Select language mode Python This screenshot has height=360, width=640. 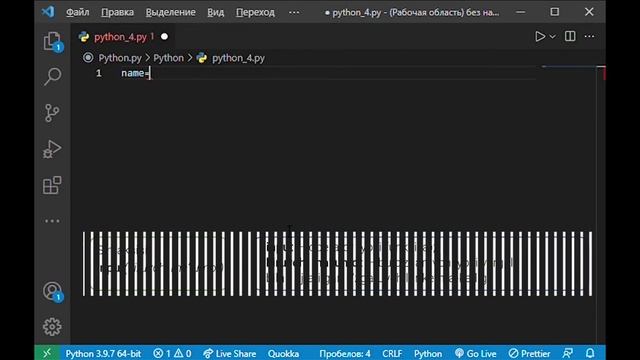click(428, 353)
